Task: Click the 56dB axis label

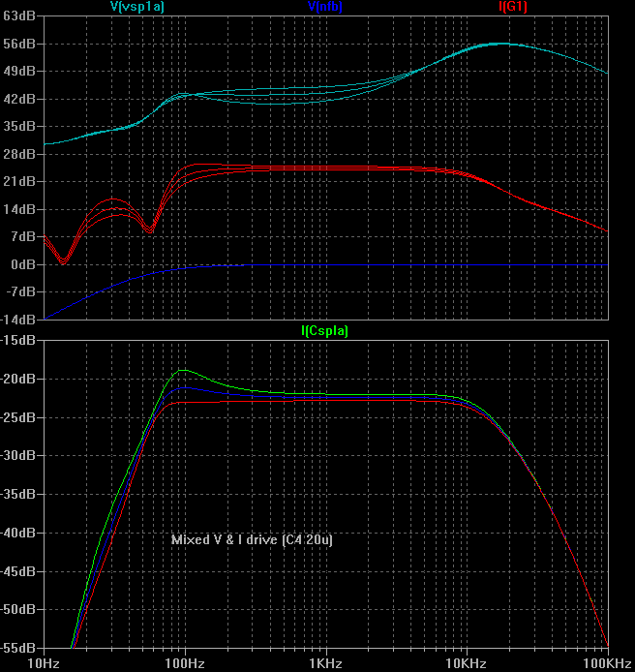Action: (x=18, y=44)
